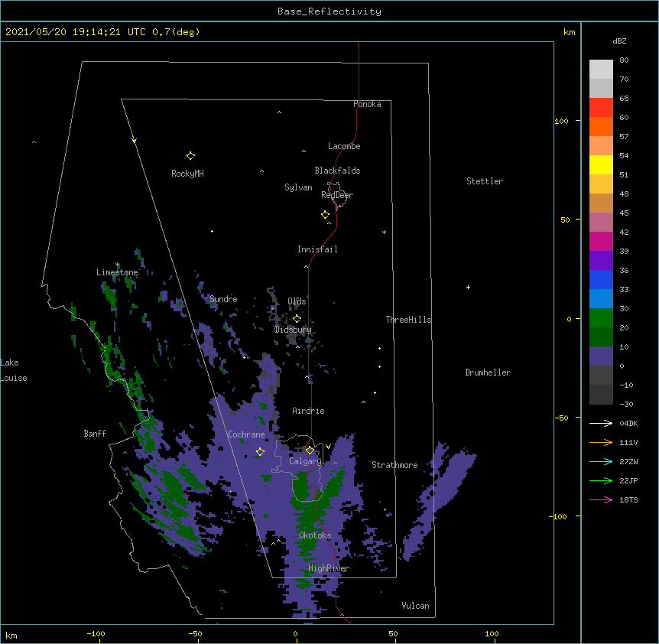This screenshot has height=644, width=659.
Task: Click the white 04DK arrow icon
Action: pos(601,423)
